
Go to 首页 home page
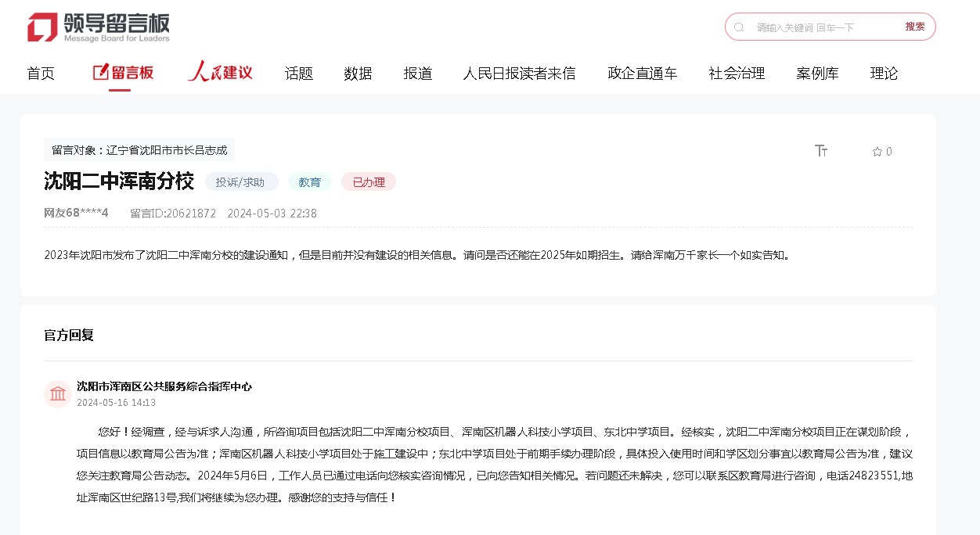[x=41, y=74]
